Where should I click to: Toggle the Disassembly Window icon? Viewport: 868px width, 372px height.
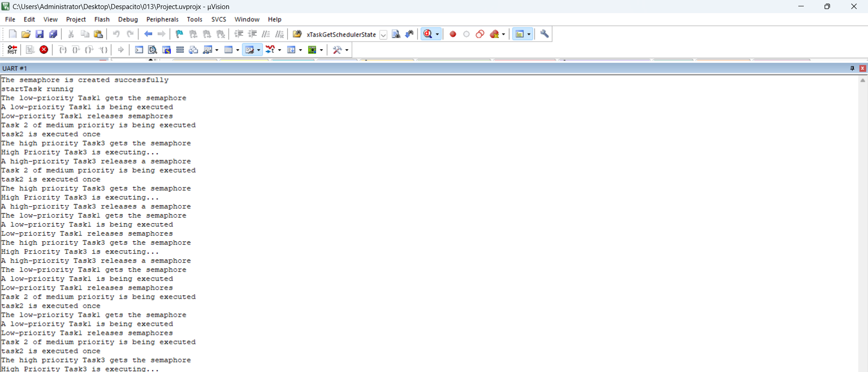(x=153, y=50)
